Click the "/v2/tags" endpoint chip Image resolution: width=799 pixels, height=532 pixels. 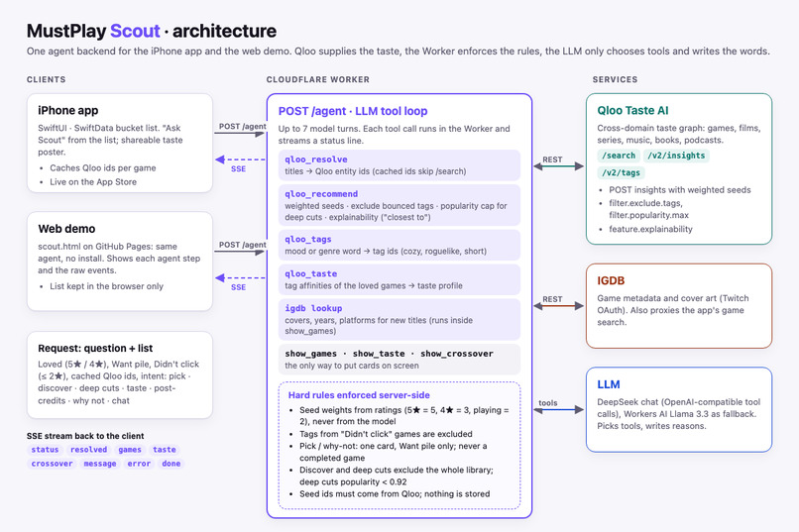click(x=621, y=173)
